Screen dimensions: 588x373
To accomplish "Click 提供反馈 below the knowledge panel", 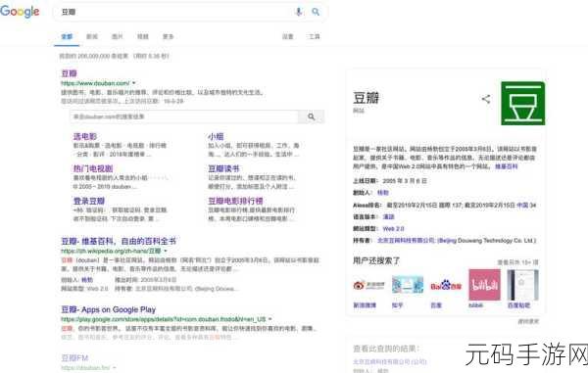I will (528, 322).
